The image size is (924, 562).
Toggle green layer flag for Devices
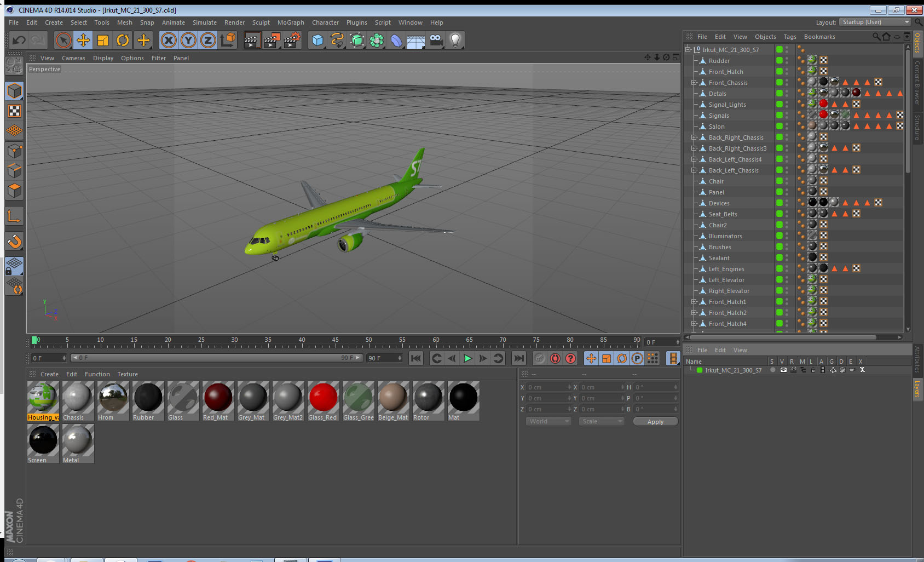point(779,203)
